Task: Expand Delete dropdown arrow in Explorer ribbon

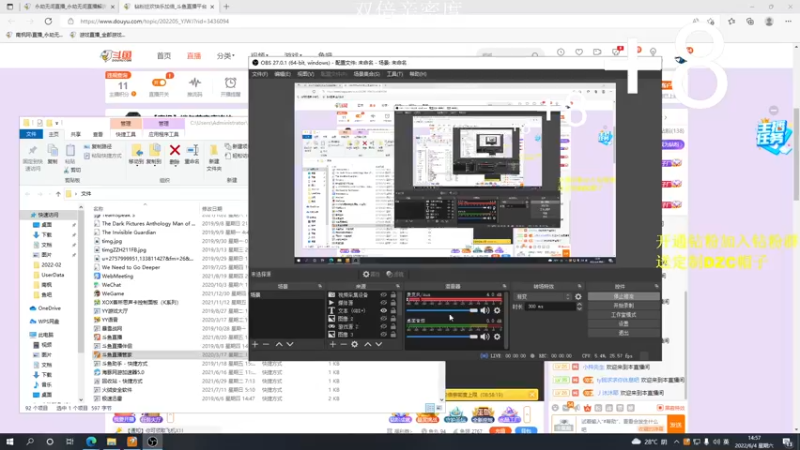Action: click(174, 166)
